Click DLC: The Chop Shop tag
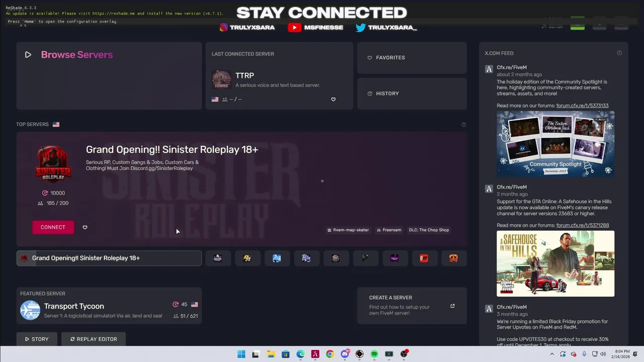 click(429, 230)
